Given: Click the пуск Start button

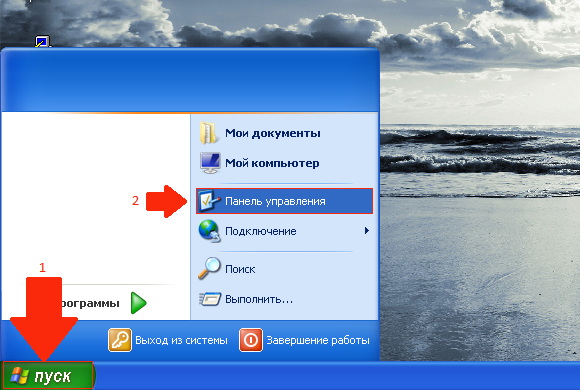Looking at the screenshot, I should click(x=48, y=376).
